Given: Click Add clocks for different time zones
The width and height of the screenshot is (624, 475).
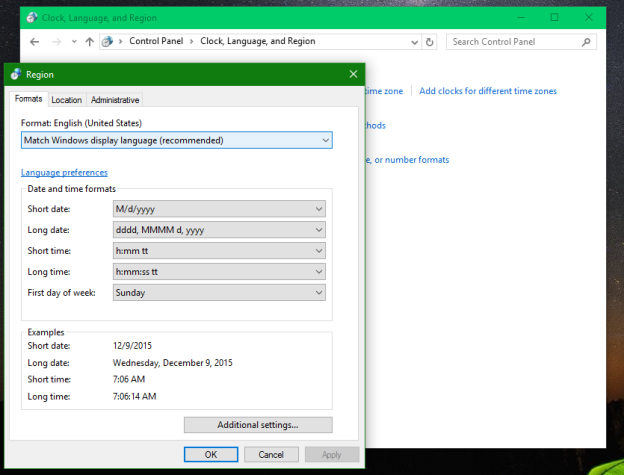Looking at the screenshot, I should point(488,91).
